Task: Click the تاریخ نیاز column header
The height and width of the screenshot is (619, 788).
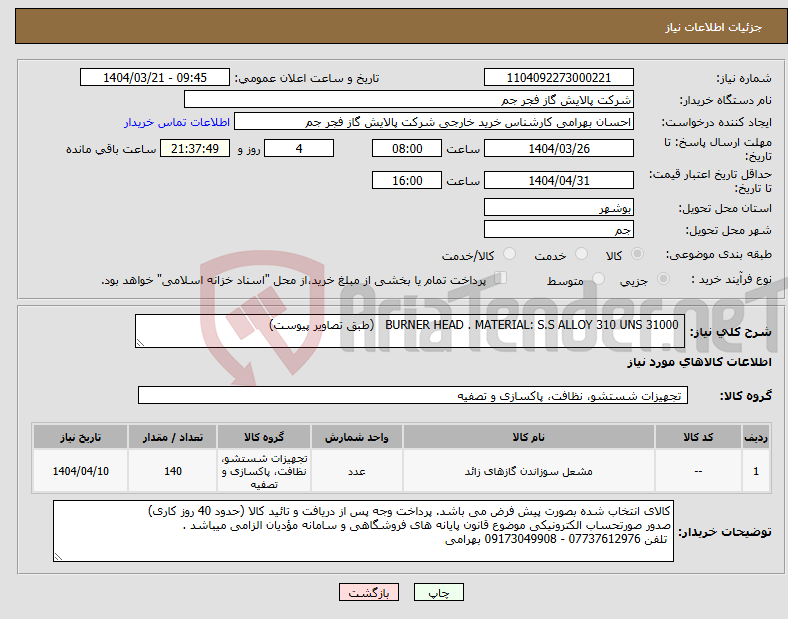Action: click(x=80, y=437)
